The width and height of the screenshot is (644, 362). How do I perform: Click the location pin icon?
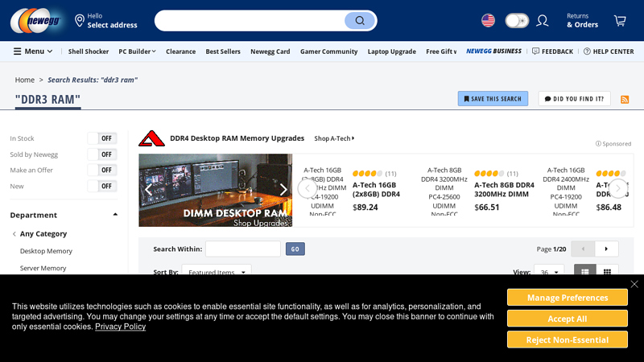pos(79,21)
